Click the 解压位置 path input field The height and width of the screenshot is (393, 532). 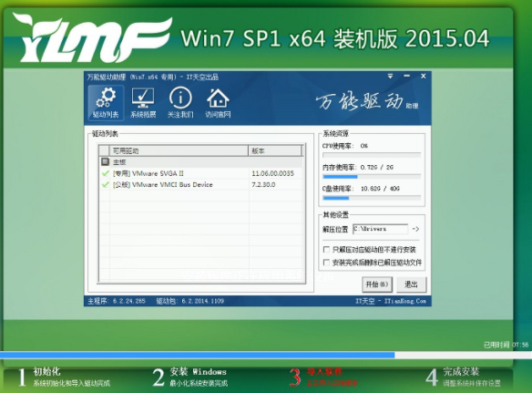pyautogui.click(x=381, y=229)
